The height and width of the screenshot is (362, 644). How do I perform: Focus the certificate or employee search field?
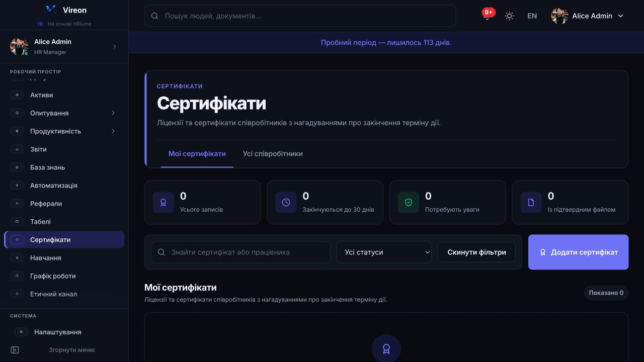click(x=240, y=252)
